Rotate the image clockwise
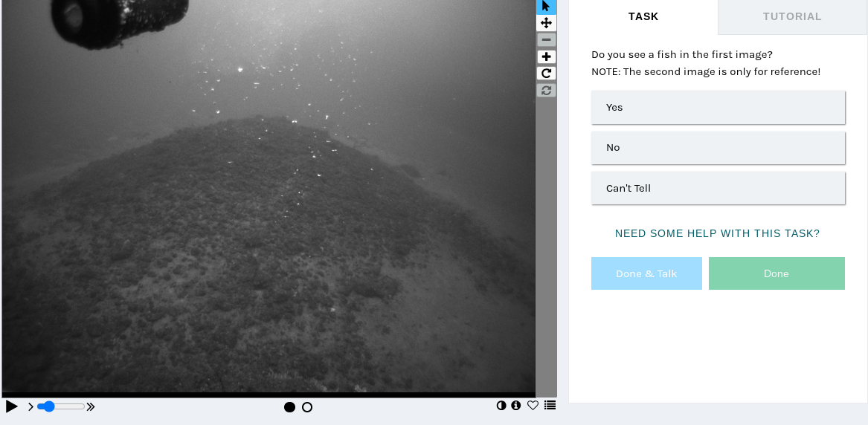Screen dimensions: 868x425 click(x=546, y=74)
